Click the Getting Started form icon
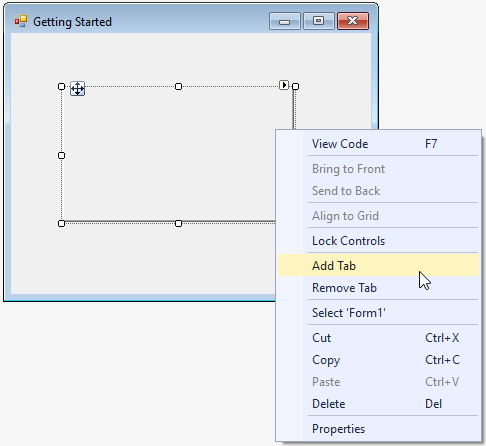Image resolution: width=486 pixels, height=446 pixels. click(21, 22)
